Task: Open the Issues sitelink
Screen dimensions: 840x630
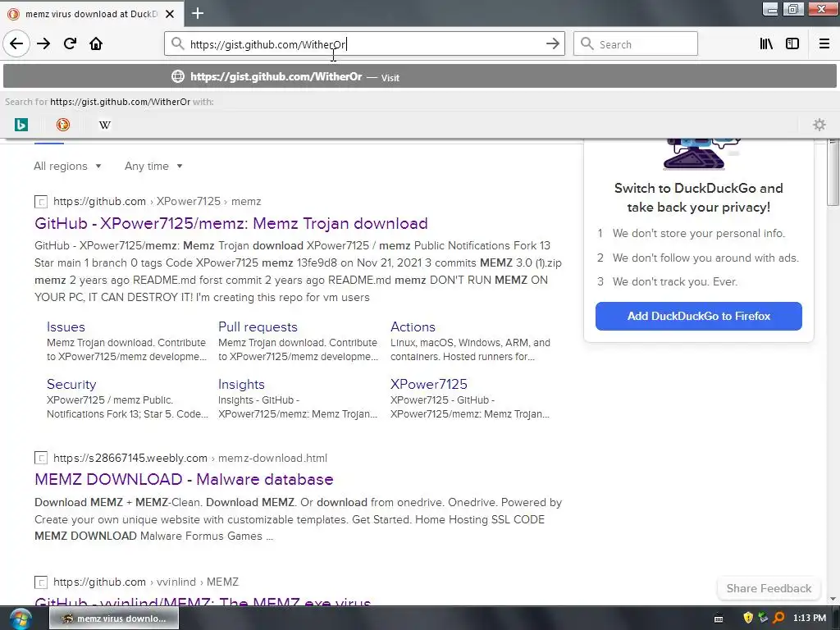Action: pos(66,326)
